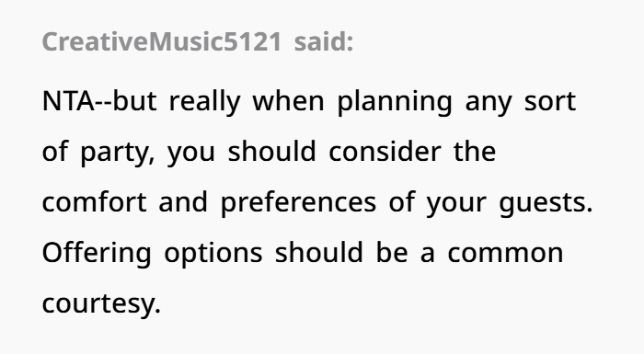Click the "NTA--but" text at comment start
Image resolution: width=644 pixels, height=354 pixels.
pos(99,101)
